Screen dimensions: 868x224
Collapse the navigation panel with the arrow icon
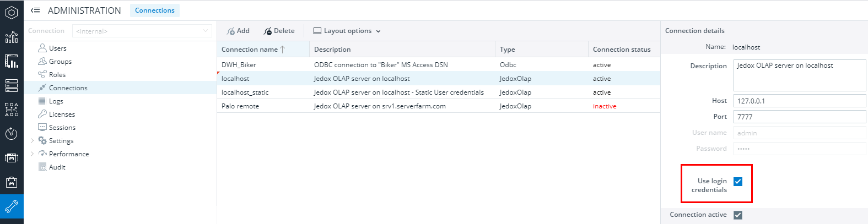pos(35,10)
